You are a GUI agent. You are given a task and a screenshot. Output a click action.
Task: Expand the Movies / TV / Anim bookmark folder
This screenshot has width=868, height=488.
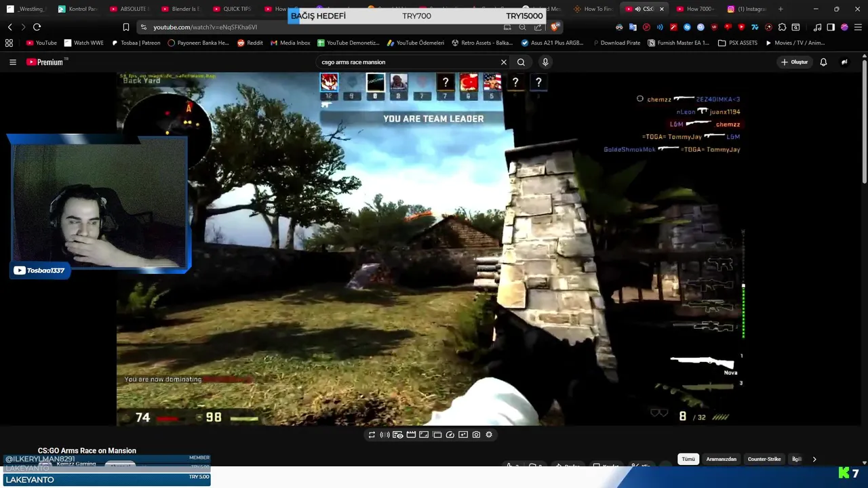coord(795,43)
